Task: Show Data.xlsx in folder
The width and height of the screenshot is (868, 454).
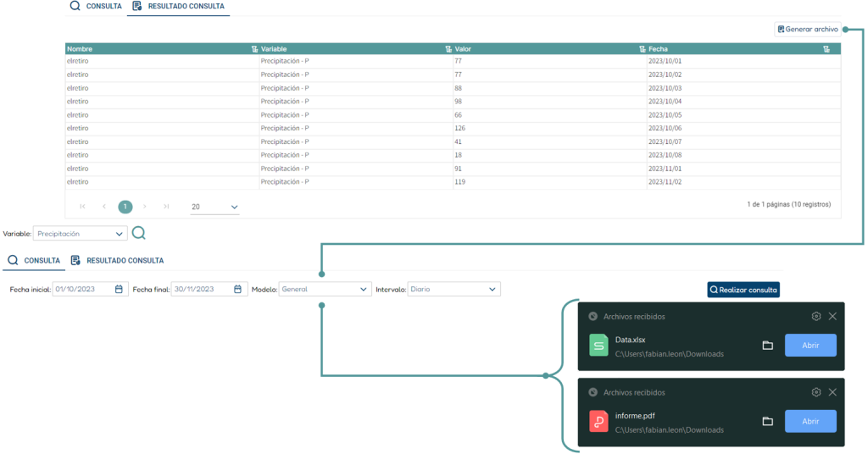Action: pyautogui.click(x=768, y=346)
